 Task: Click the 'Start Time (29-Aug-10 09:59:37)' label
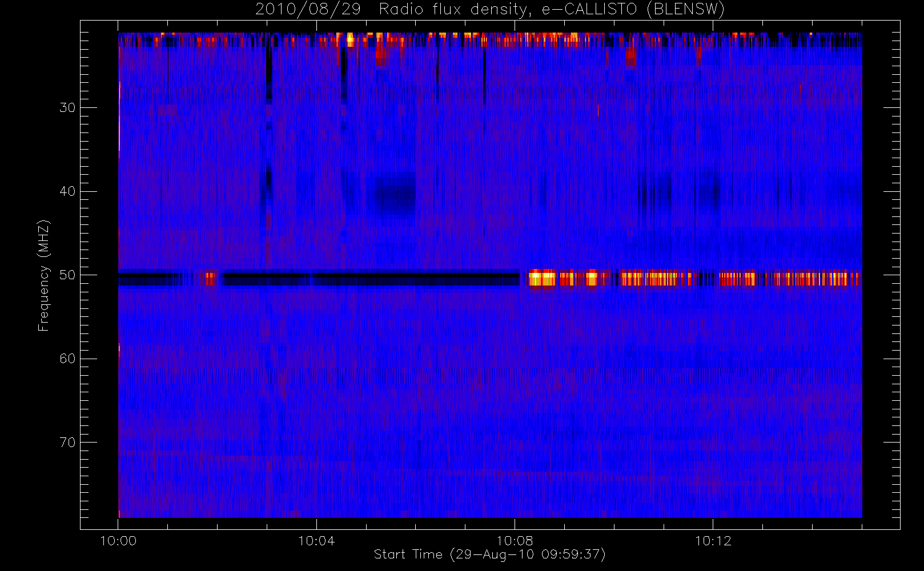(489, 554)
